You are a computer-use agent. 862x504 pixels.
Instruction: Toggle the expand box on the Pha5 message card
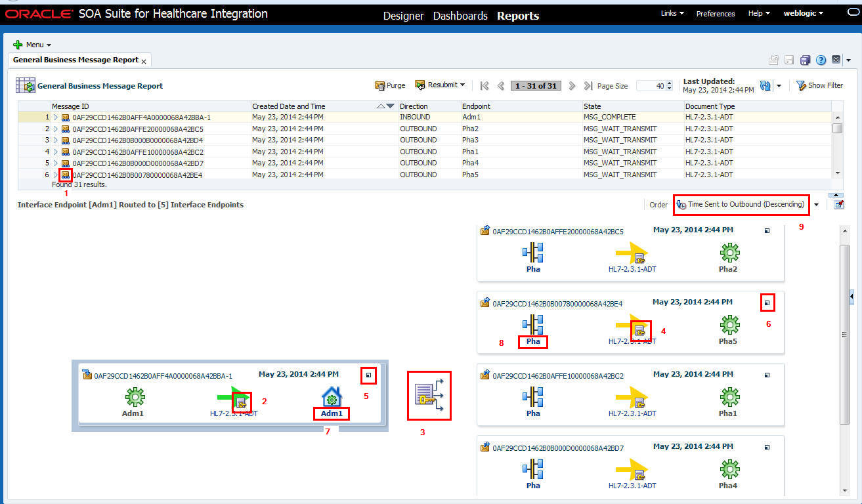tap(767, 303)
